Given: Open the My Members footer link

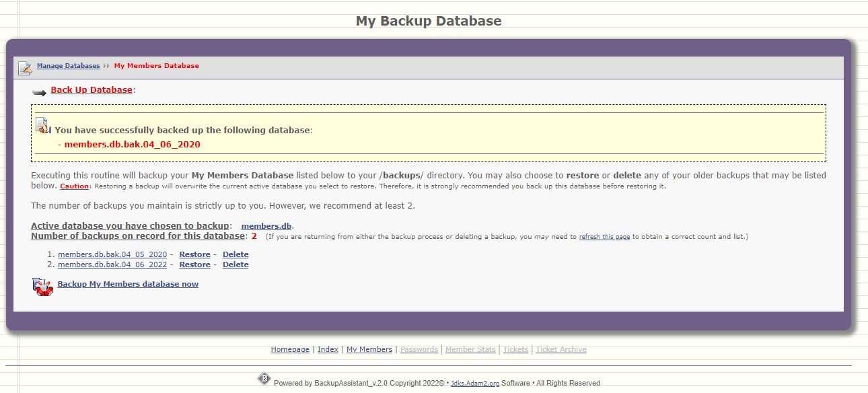Looking at the screenshot, I should tap(369, 349).
